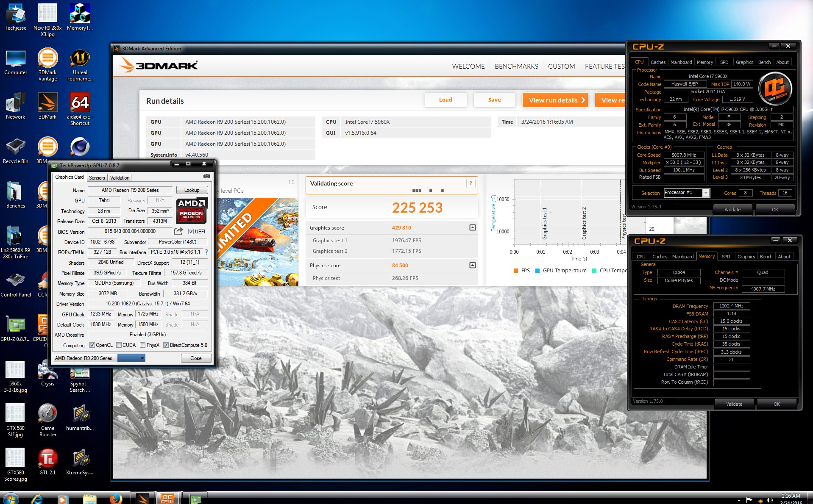Collapse the Graphics score section

click(x=473, y=228)
